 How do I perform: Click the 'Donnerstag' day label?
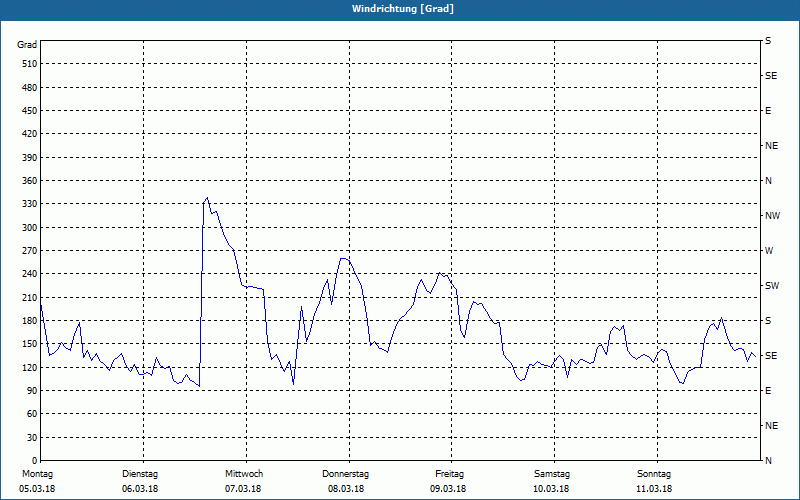click(345, 474)
